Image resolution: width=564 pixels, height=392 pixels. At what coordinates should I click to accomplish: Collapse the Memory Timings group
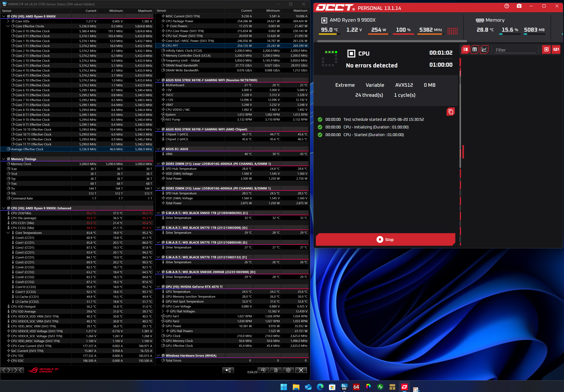4,159
